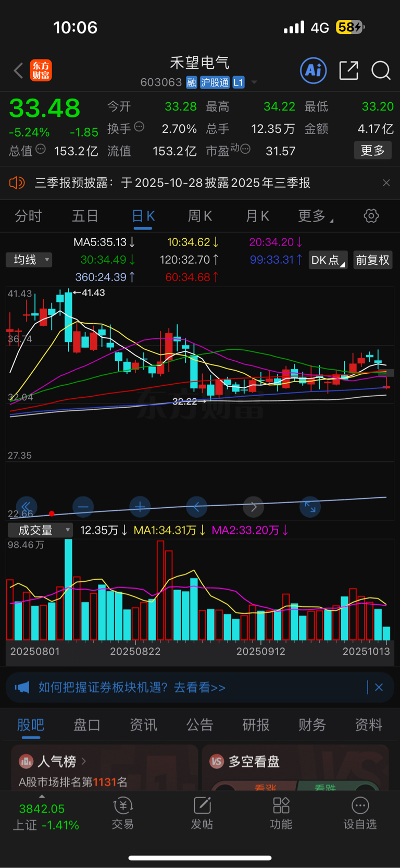The image size is (400, 868).
Task: Switch to 分时 chart tab
Action: [x=28, y=216]
